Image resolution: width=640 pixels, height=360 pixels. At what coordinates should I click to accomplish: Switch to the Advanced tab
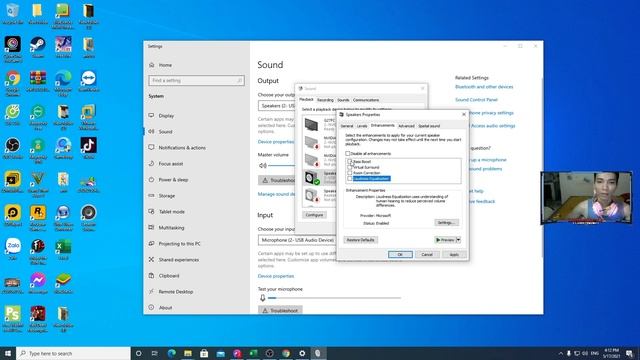tap(406, 126)
